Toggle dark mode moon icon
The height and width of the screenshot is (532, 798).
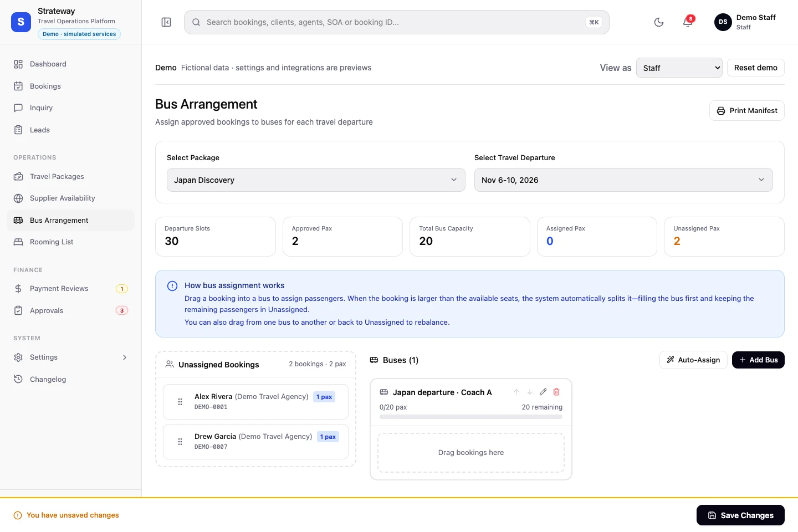[659, 22]
